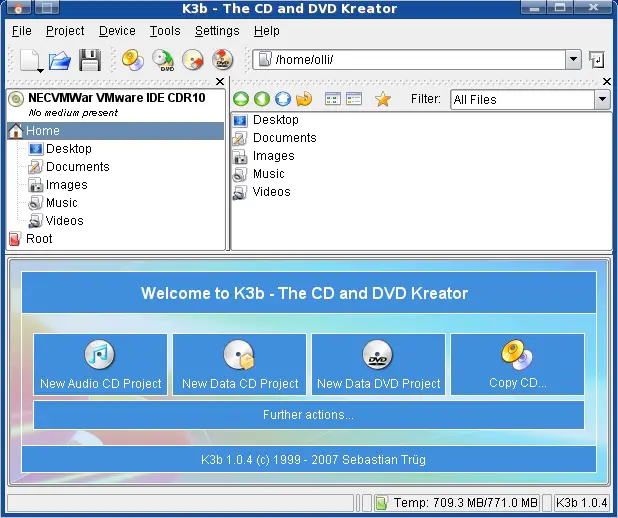This screenshot has width=618, height=518.
Task: Click the Copy CD toolbar icon
Action: (x=133, y=60)
